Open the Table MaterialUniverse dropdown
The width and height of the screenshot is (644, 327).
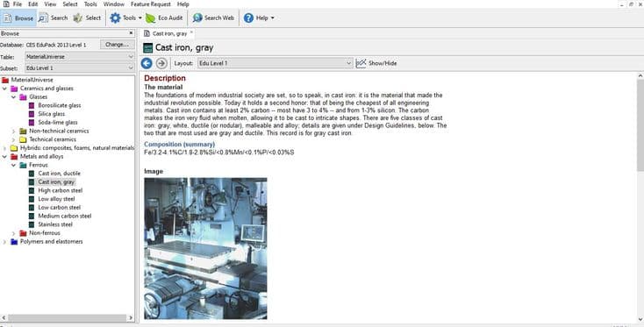(79, 57)
